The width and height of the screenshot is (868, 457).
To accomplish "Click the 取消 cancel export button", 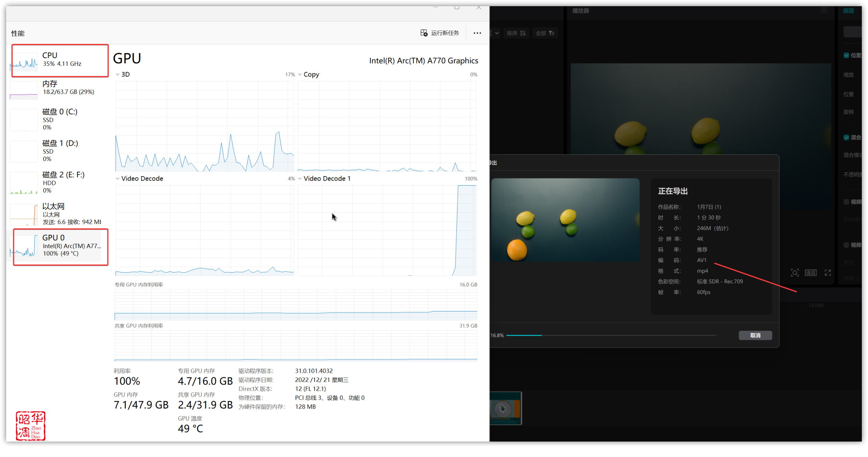I will [x=755, y=335].
